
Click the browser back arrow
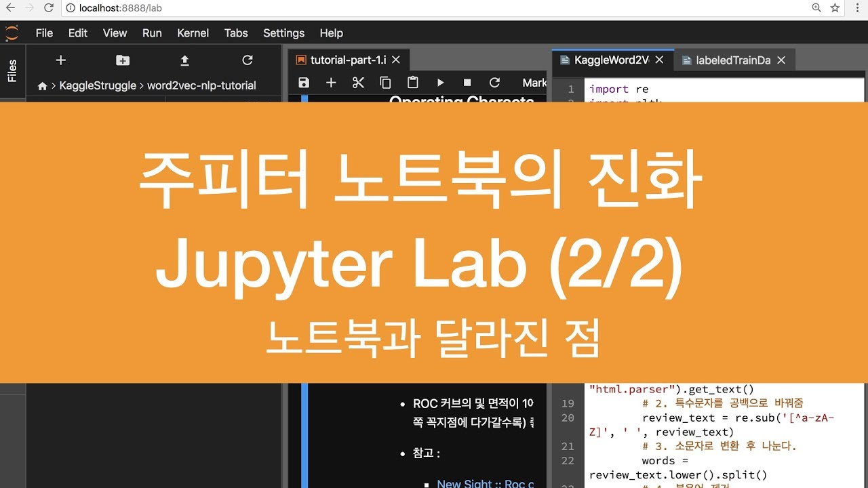coord(10,8)
